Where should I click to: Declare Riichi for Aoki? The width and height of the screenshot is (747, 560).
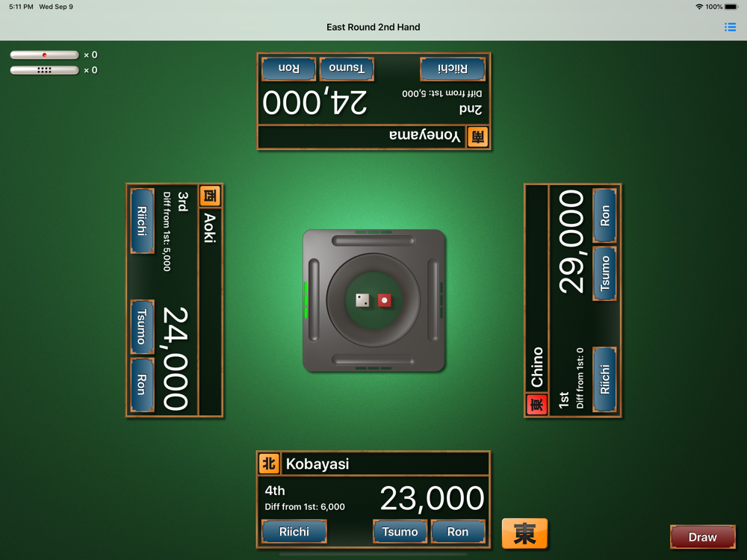143,221
